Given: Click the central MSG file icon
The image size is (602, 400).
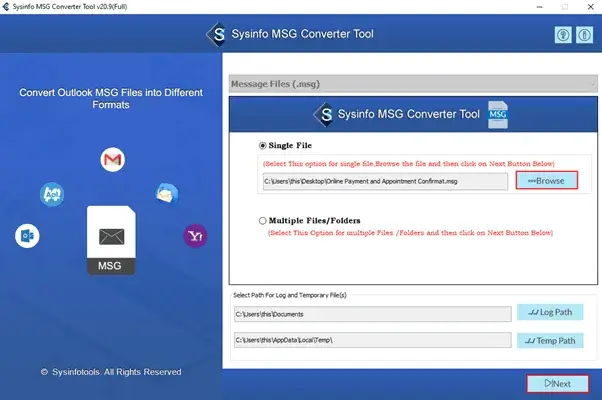Looking at the screenshot, I should tap(111, 240).
